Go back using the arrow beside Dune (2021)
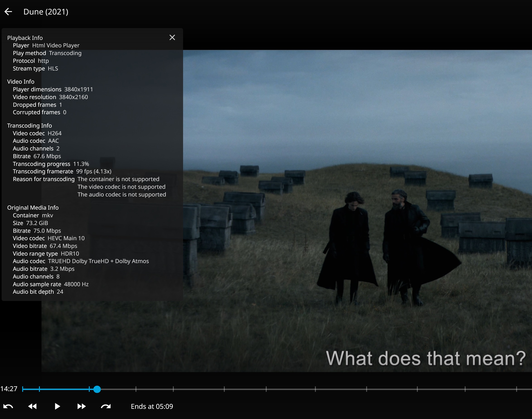Image resolution: width=532 pixels, height=419 pixels. click(8, 12)
